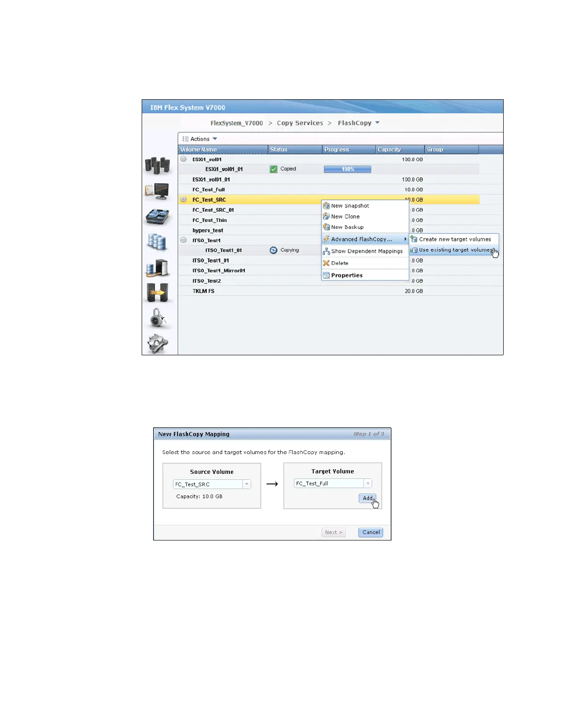This screenshot has width=563, height=728.
Task: Open the Settings sidebar gear icon
Action: [x=158, y=343]
